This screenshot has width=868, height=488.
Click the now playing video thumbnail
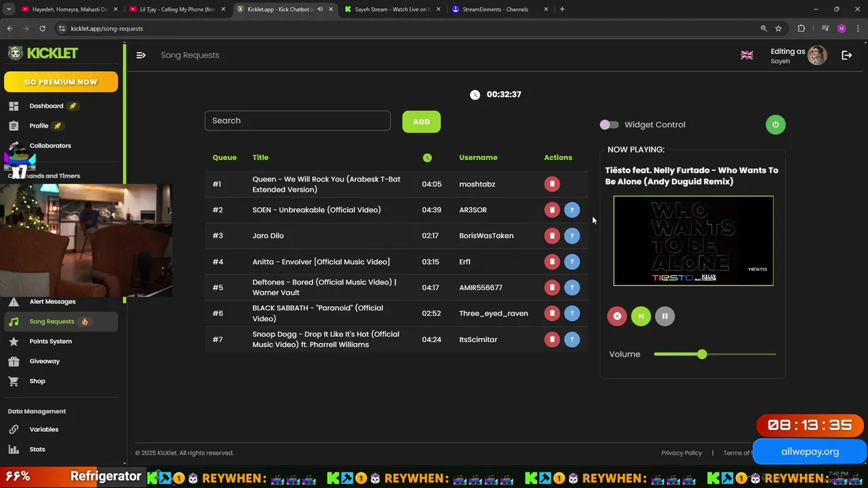(693, 241)
